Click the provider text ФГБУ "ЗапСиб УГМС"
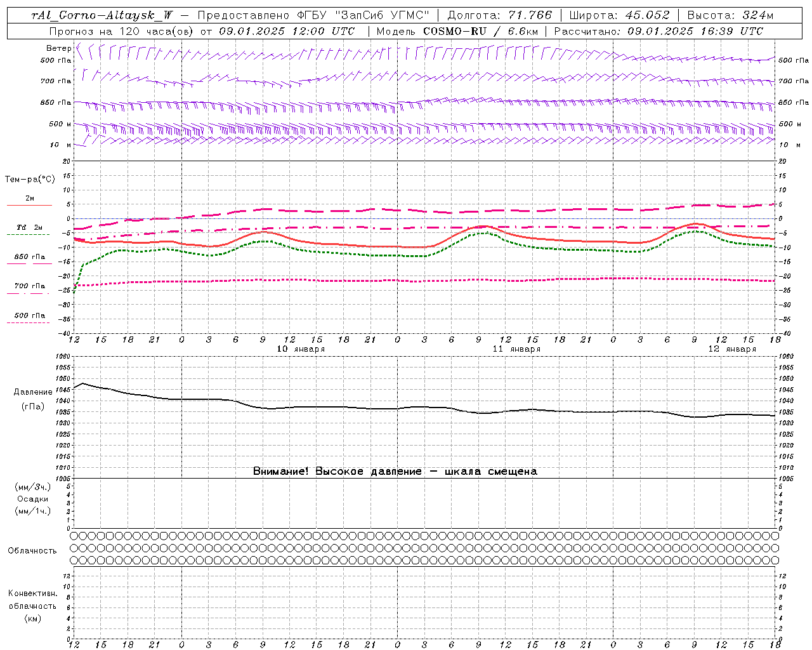 [363, 15]
